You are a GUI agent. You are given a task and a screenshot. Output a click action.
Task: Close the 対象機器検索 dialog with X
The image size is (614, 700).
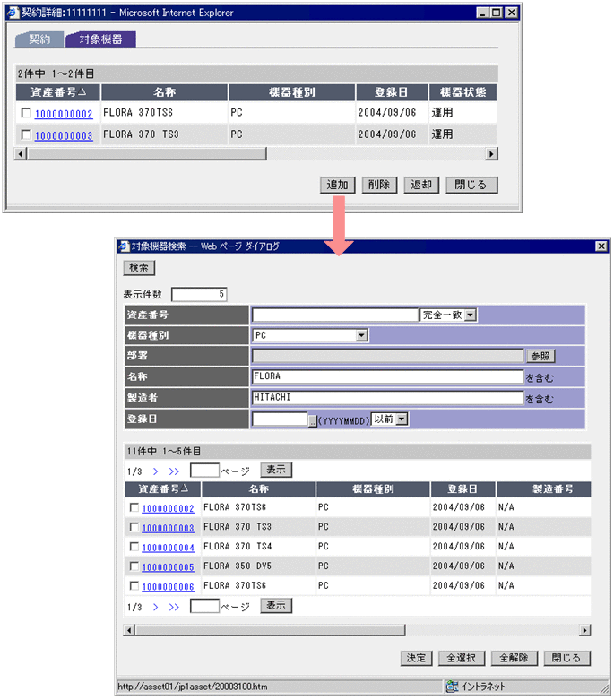tap(601, 246)
